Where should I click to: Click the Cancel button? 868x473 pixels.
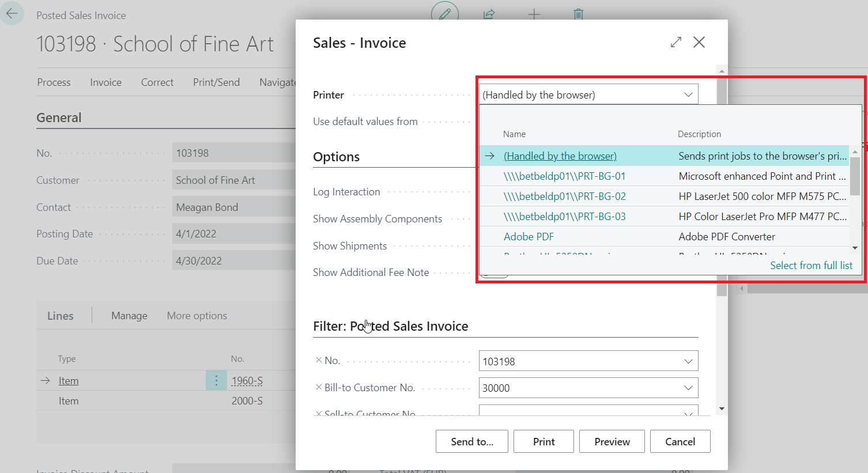[680, 441]
